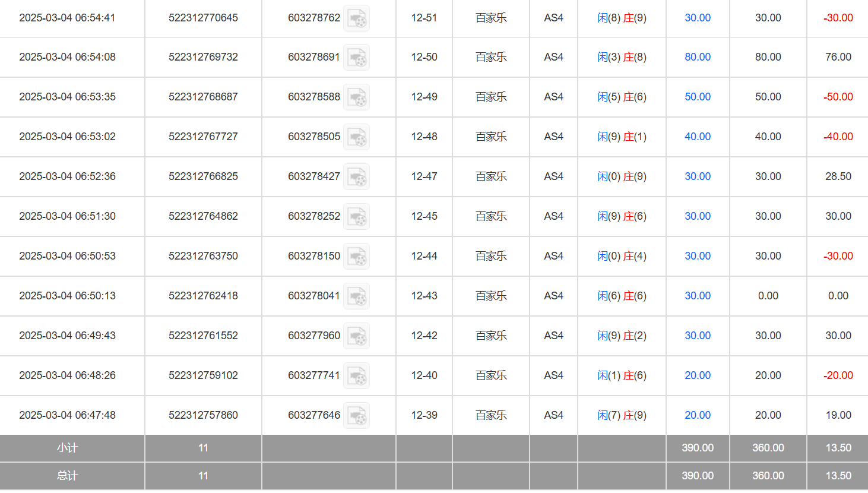Click the video icon beside 603278505
This screenshot has height=493, width=868.
coord(357,137)
